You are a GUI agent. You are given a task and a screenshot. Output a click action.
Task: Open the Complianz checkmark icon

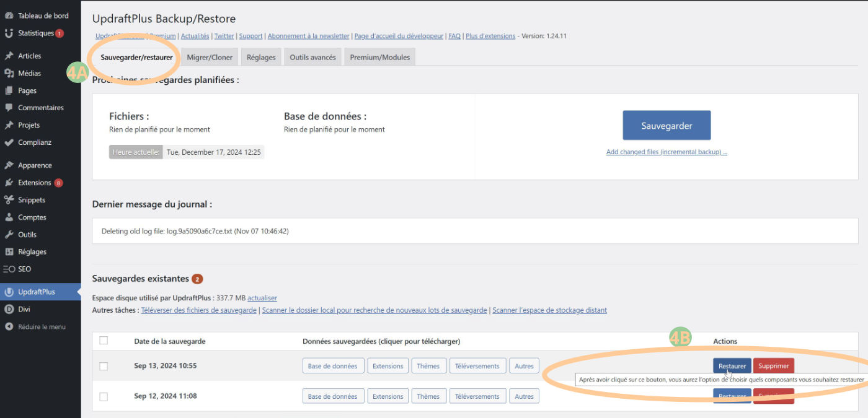point(9,142)
